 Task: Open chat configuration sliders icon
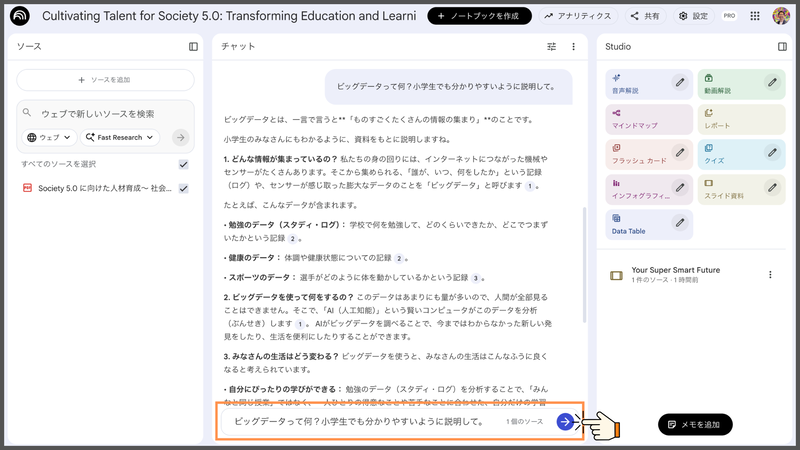point(552,46)
